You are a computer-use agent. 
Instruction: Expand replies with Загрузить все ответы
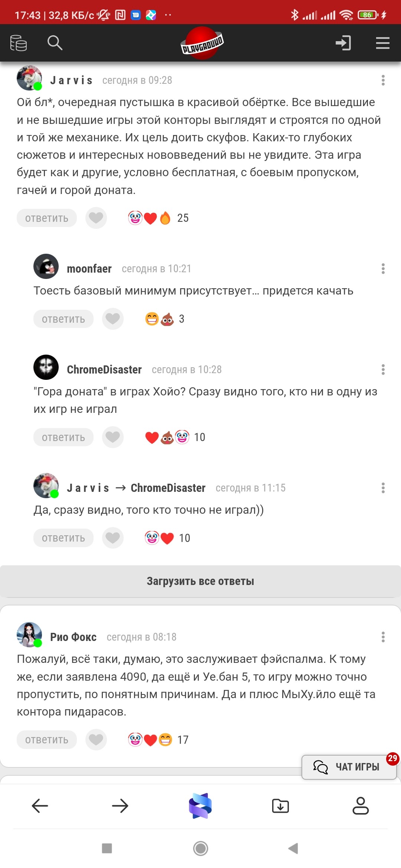tap(200, 581)
